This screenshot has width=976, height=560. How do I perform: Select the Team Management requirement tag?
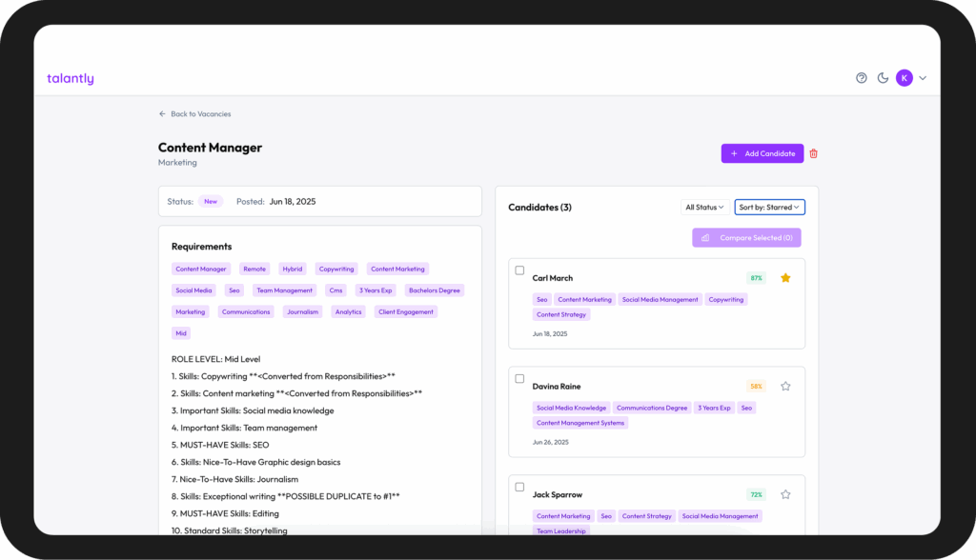point(284,290)
